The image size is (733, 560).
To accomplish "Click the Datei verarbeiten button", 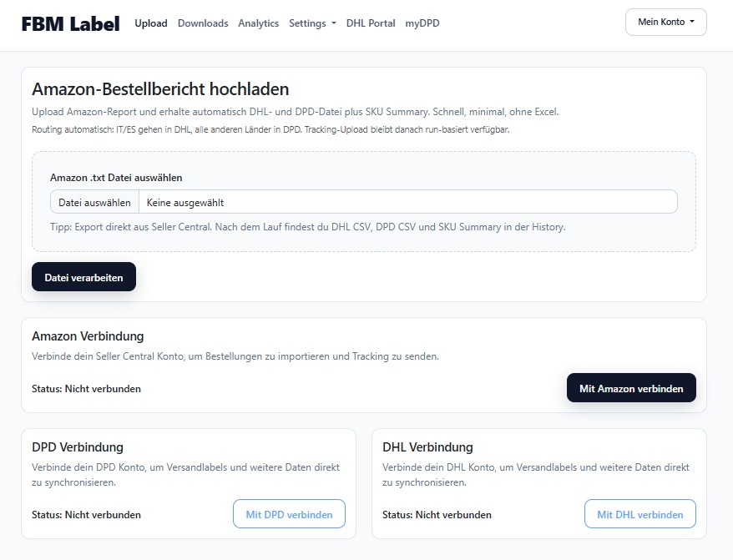I will coord(83,277).
